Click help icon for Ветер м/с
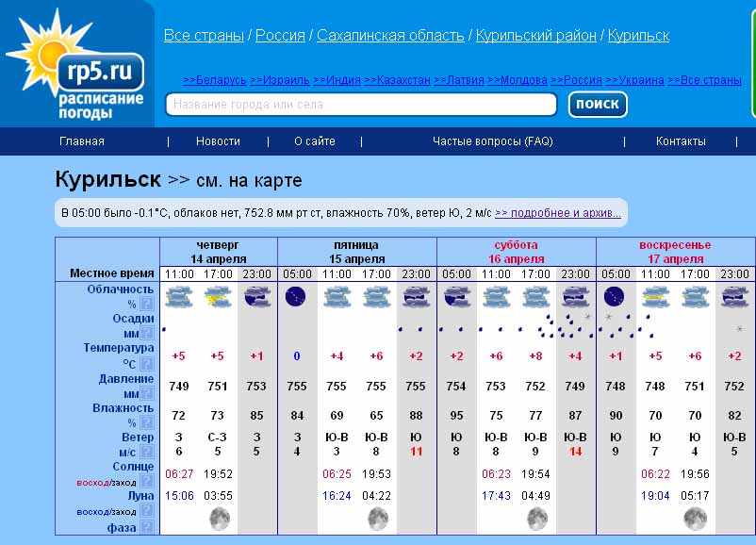The height and width of the screenshot is (545, 756). point(147,453)
